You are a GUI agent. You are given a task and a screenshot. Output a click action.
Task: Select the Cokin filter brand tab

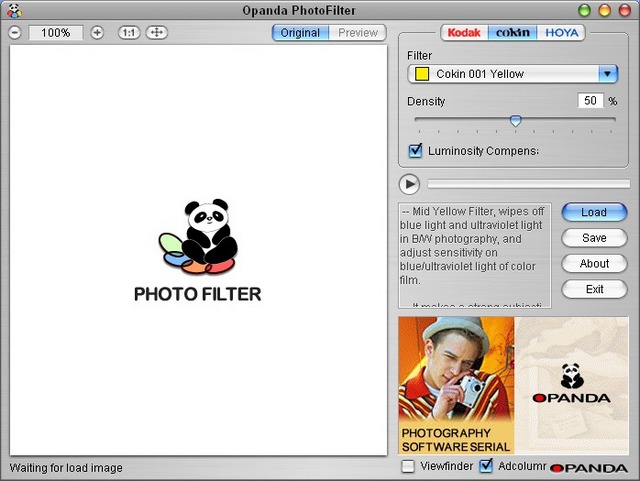click(513, 33)
